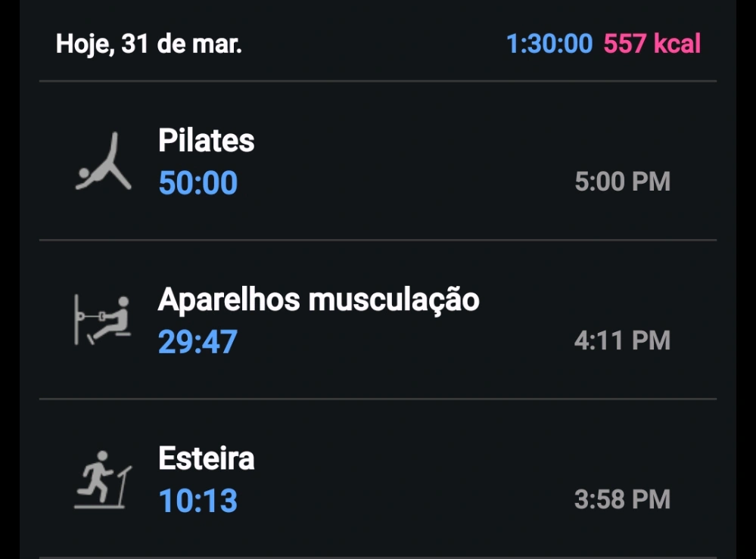Click the "Hoje, 31 de mar." date header
The height and width of the screenshot is (559, 756).
pos(149,44)
